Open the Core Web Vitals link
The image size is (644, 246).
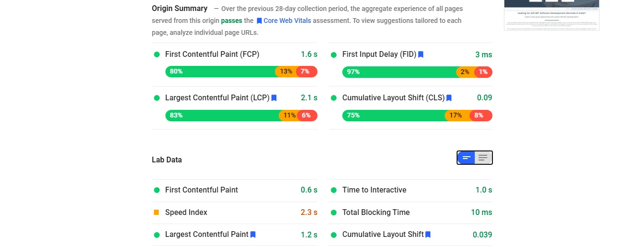pyautogui.click(x=287, y=21)
